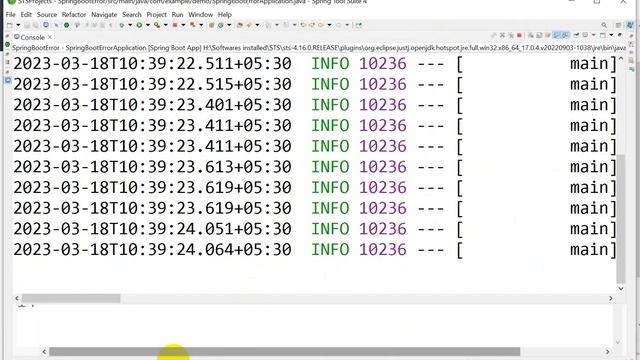This screenshot has height=360, width=640.
Task: Click the Search magnifier icon at top right
Action: tap(604, 25)
